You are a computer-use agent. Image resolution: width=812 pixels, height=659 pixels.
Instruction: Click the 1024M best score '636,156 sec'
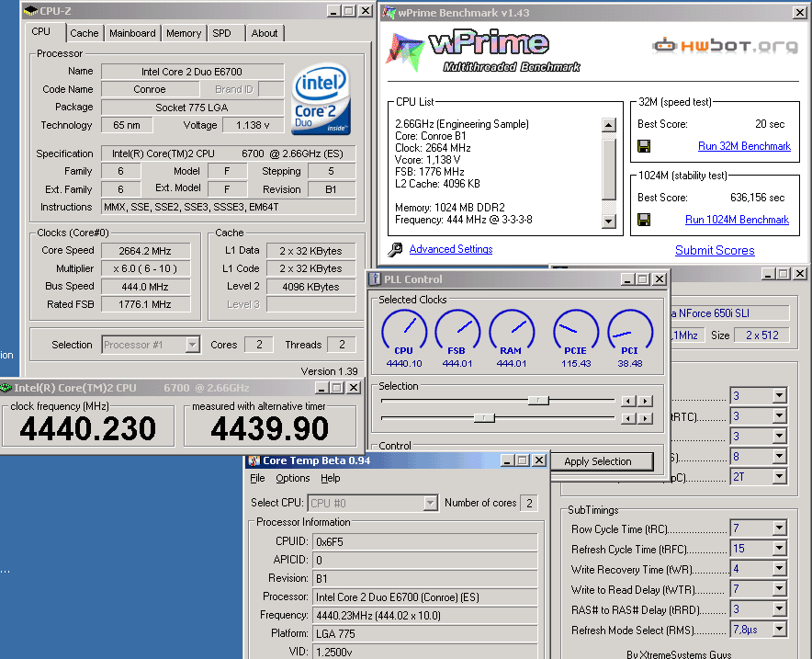coord(757,198)
